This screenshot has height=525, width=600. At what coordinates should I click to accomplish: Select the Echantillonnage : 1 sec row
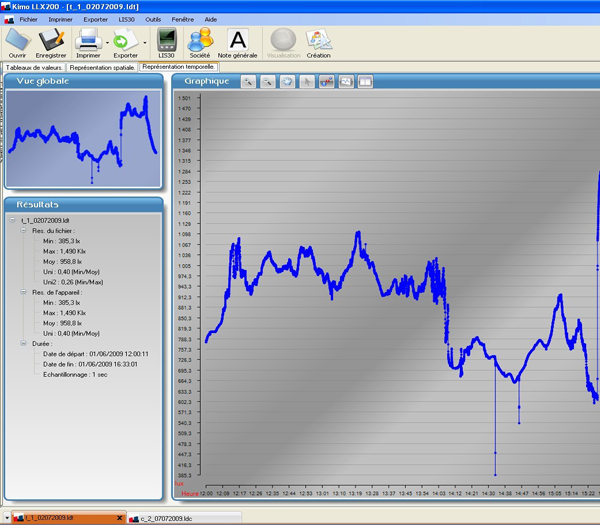click(75, 375)
